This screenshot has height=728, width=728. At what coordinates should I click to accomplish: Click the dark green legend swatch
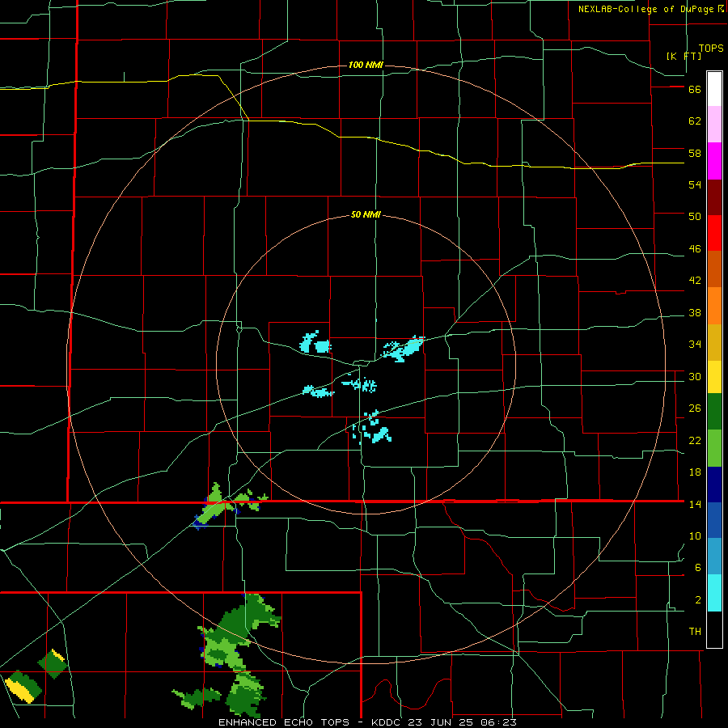714,412
